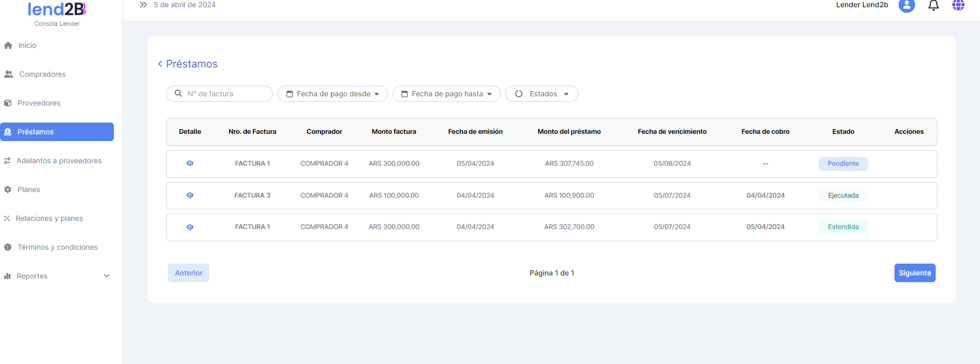Click the lend2B logo

coord(57,9)
